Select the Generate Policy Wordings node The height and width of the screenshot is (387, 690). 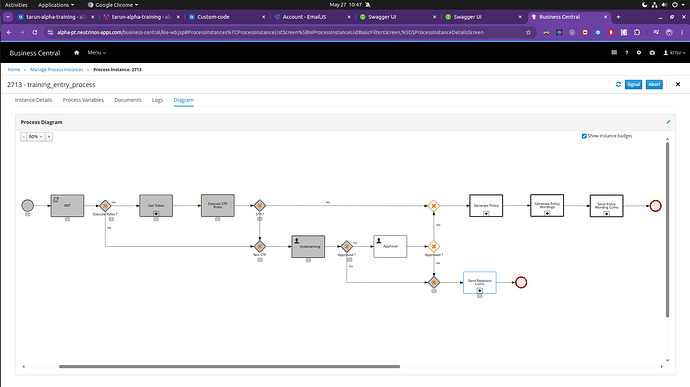click(547, 206)
